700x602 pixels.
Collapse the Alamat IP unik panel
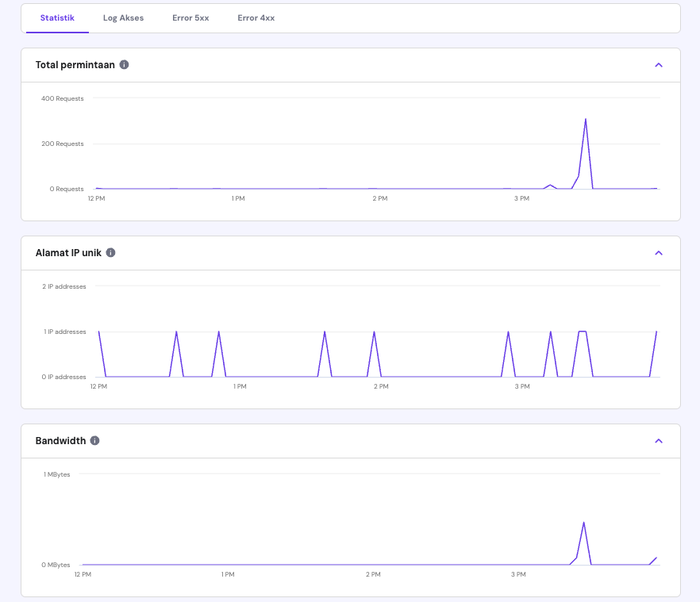[658, 252]
